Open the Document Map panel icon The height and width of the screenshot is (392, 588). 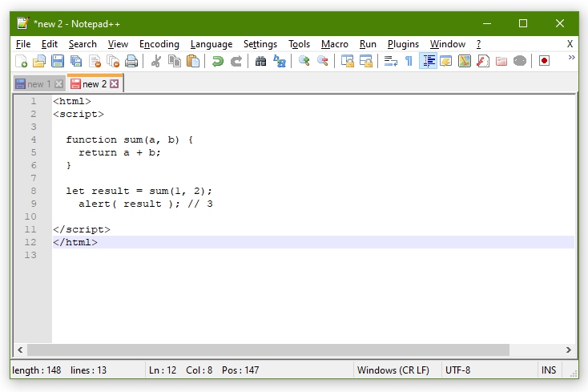click(465, 61)
